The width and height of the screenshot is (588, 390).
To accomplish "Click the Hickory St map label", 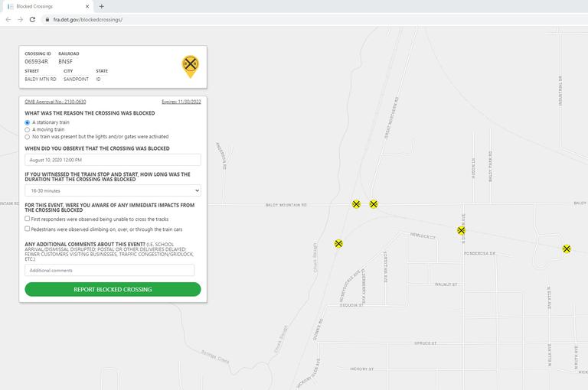I will 362,369.
